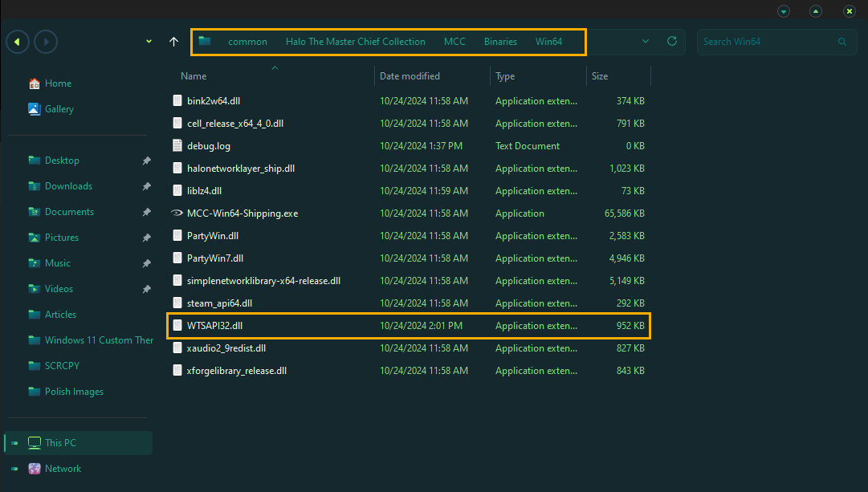Unpin Desktop using its pin icon
This screenshot has width=868, height=492.
(147, 161)
